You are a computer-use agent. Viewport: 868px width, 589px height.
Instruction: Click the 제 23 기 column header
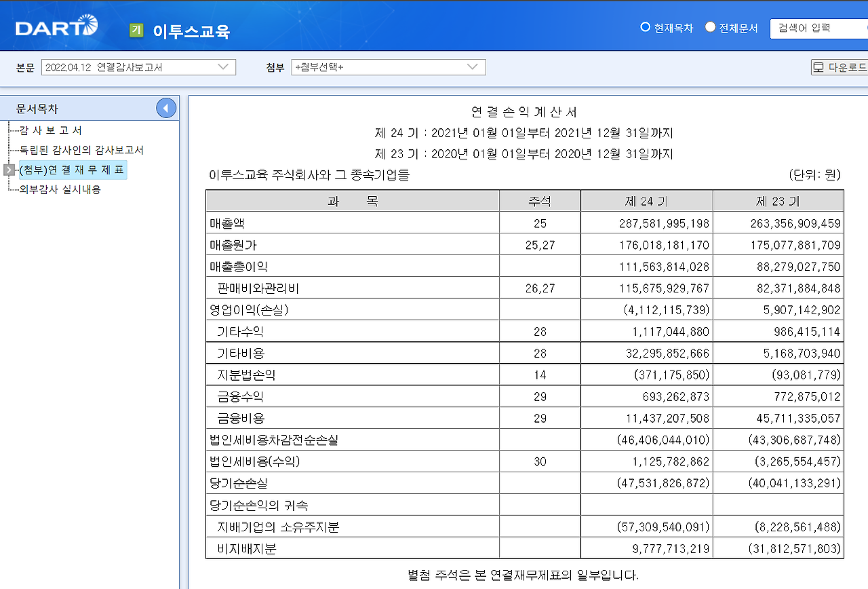[778, 201]
